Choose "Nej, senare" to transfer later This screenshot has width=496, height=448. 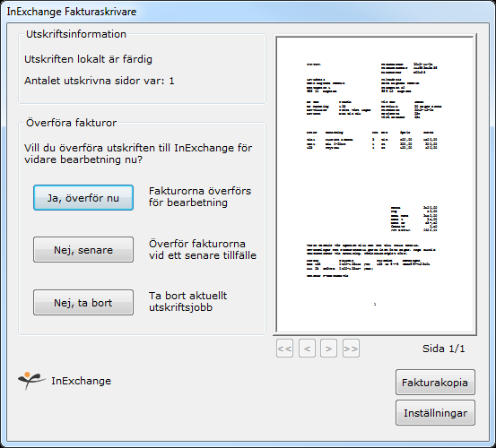(83, 250)
